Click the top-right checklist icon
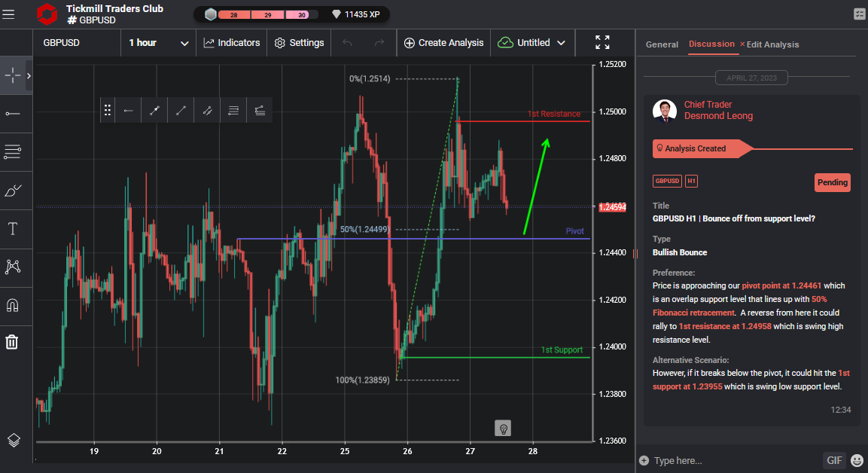This screenshot has width=868, height=473. 859,14
